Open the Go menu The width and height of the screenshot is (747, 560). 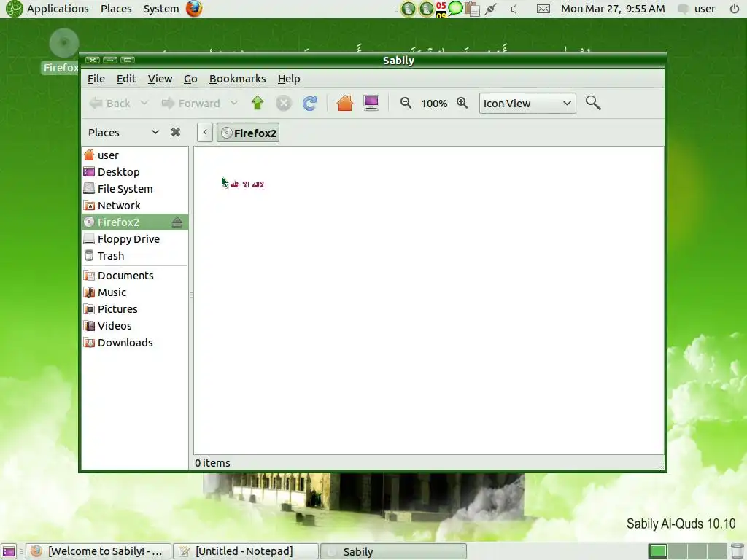click(190, 79)
